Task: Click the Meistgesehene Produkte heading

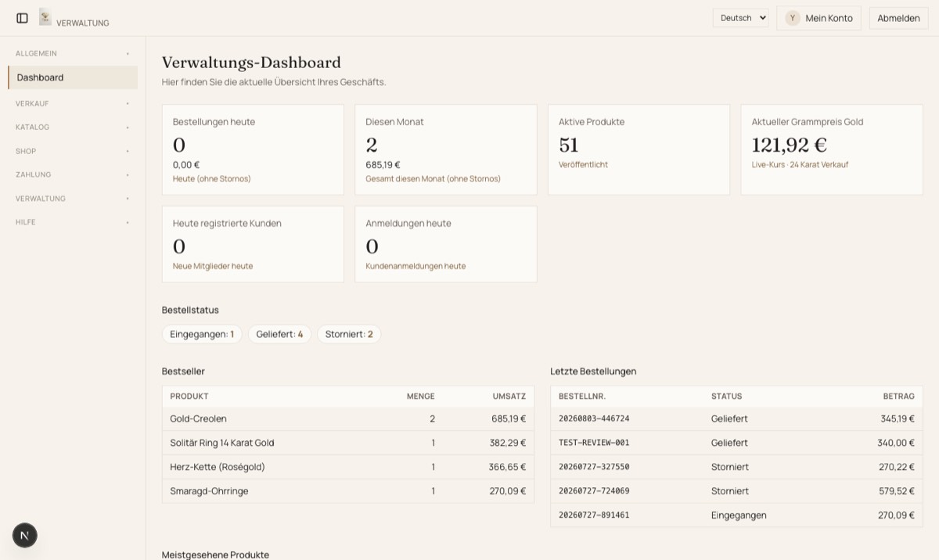Action: pos(215,555)
